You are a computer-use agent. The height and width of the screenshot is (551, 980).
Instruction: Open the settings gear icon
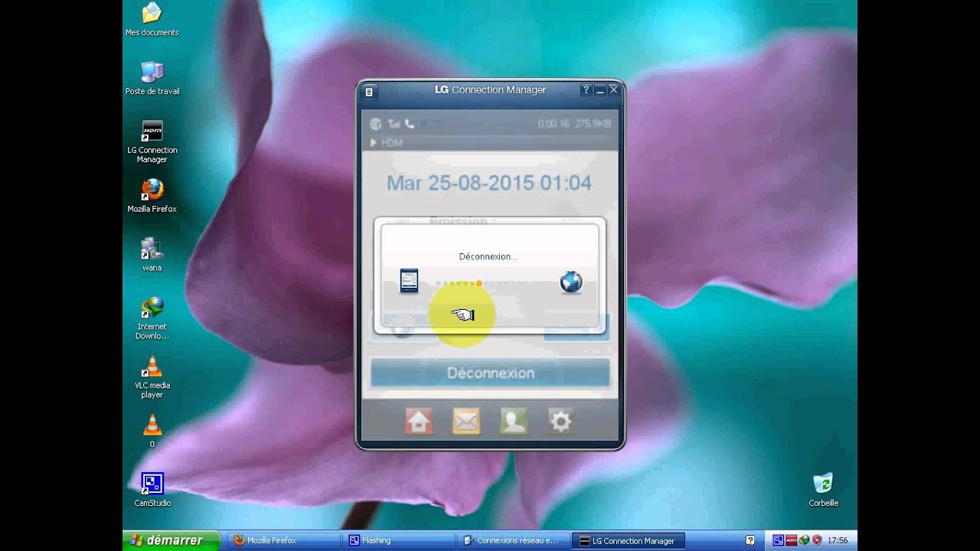click(561, 421)
